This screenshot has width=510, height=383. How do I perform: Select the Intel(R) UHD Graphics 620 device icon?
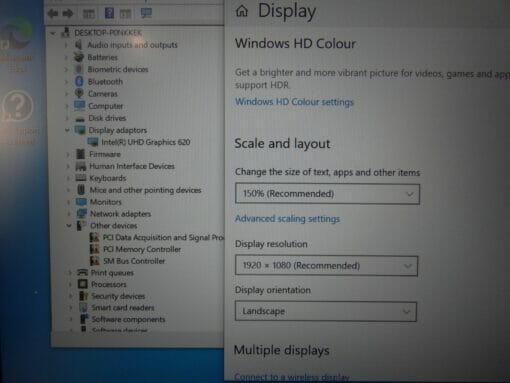point(93,142)
